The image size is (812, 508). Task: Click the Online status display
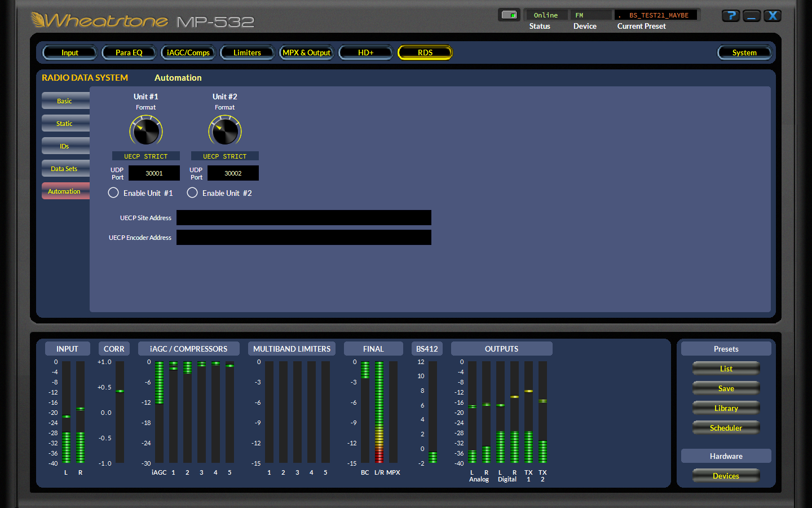tap(546, 15)
